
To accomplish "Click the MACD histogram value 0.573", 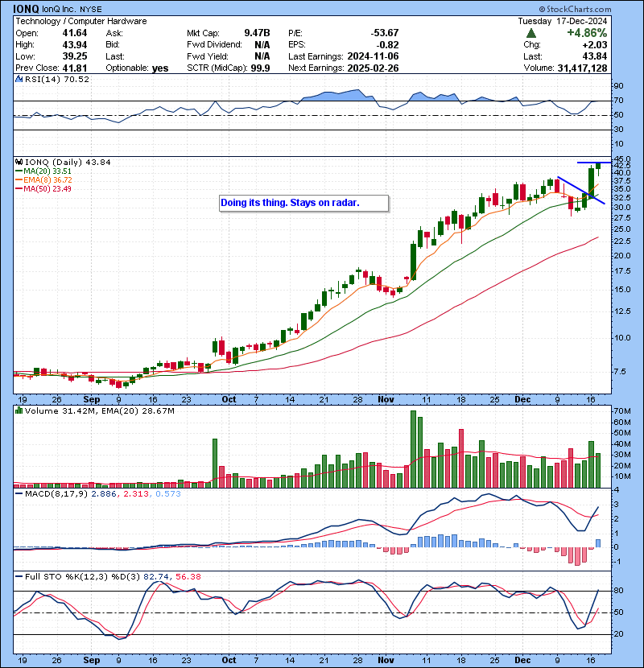I will click(168, 494).
